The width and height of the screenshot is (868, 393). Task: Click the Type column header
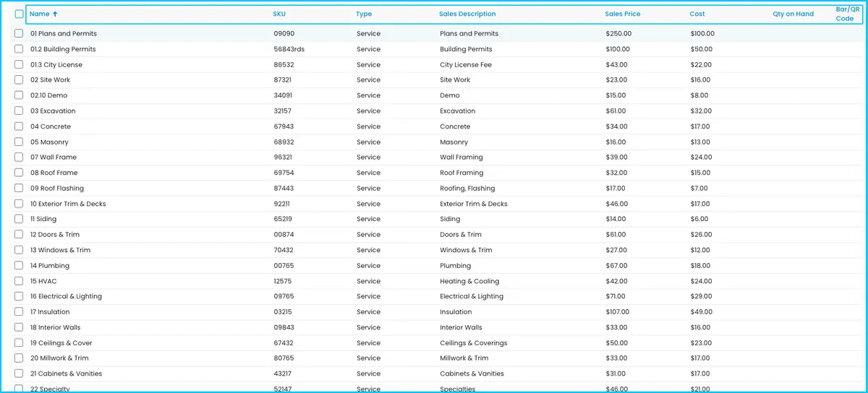pos(364,14)
